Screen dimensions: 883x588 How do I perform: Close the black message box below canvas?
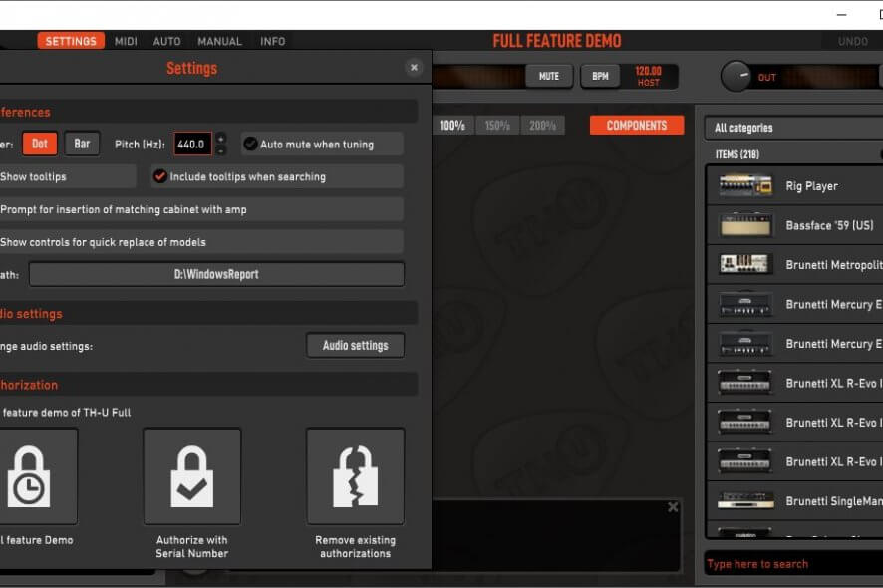point(673,507)
